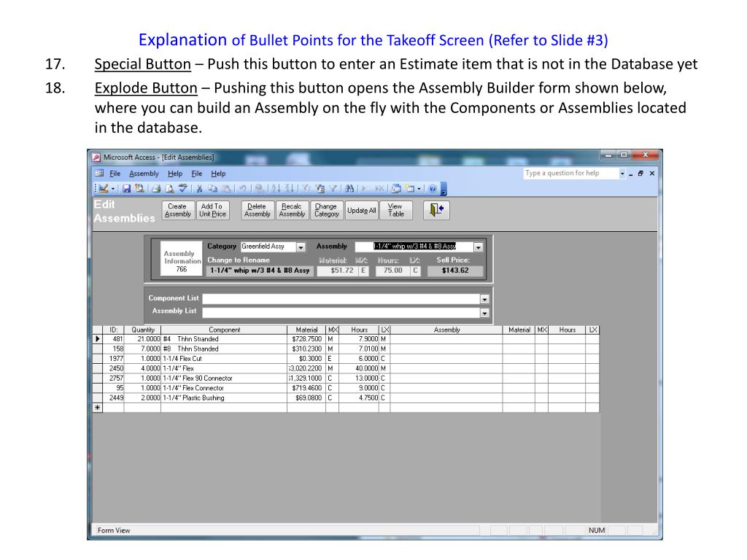
Task: Click the Sort Descending icon
Action: [289, 189]
